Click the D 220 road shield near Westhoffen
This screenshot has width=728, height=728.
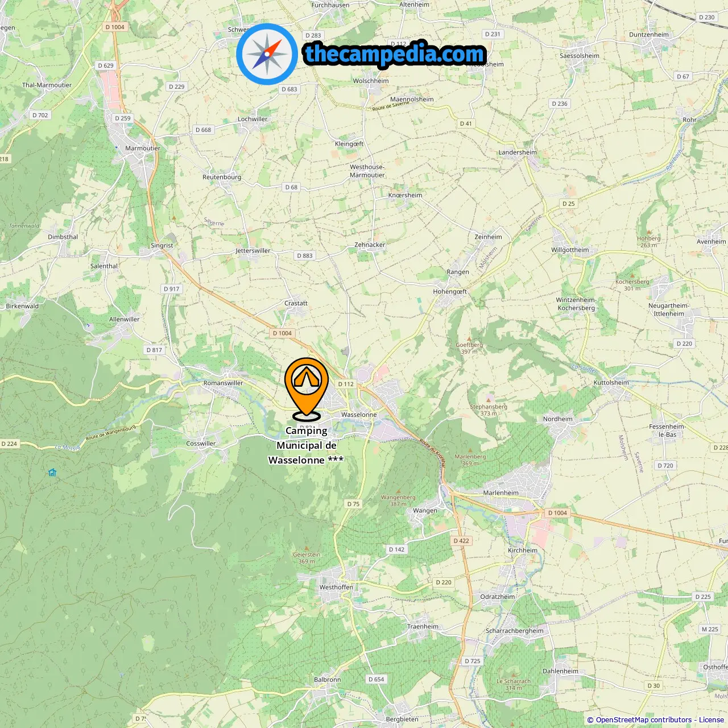coord(444,582)
